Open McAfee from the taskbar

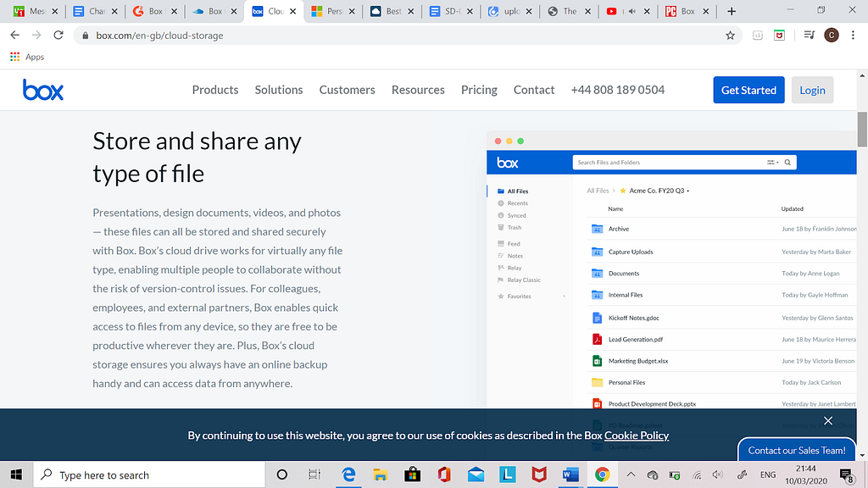pos(538,474)
